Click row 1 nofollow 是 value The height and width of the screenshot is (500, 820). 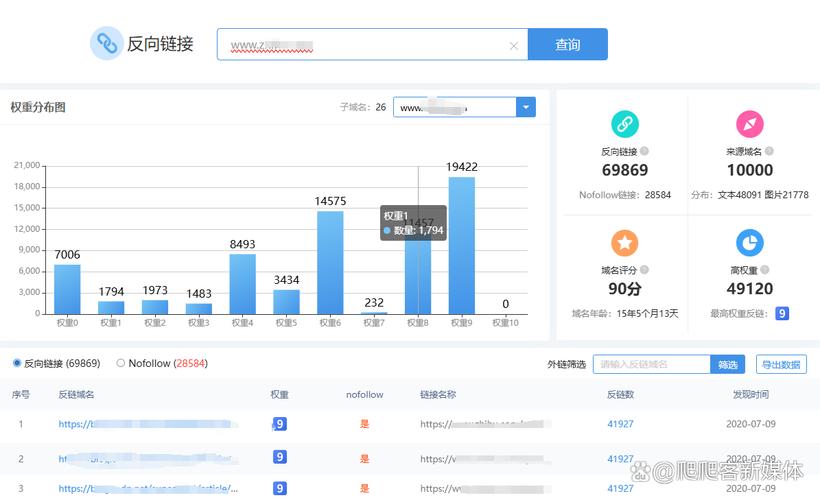[x=365, y=424]
